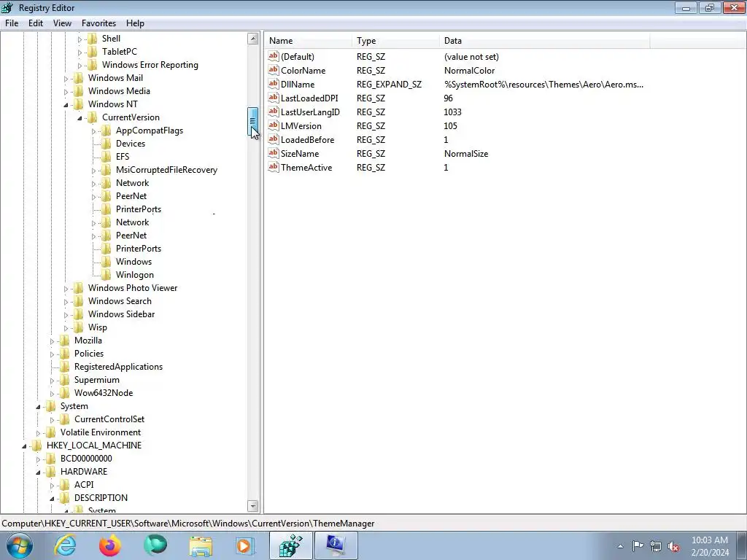Open the monitor info taskbar icon

point(336,545)
